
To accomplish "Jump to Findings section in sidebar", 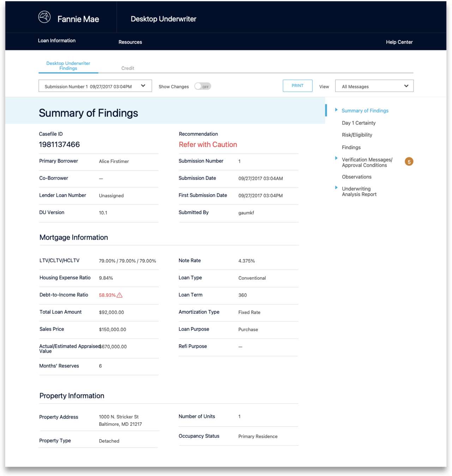I will (x=351, y=147).
